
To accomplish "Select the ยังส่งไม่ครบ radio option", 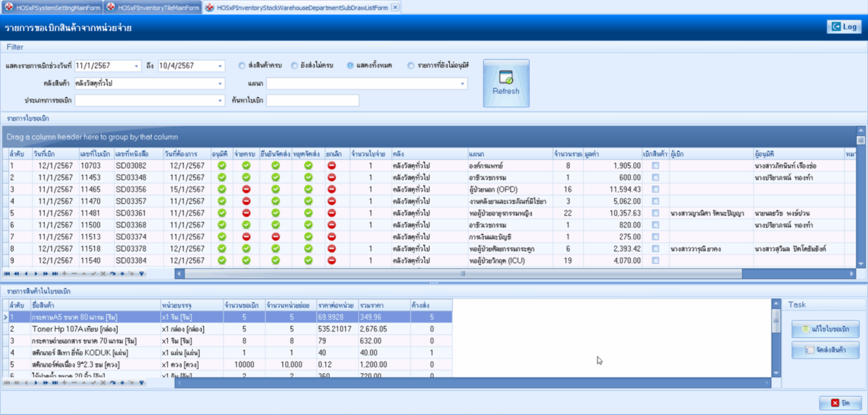I will [295, 66].
